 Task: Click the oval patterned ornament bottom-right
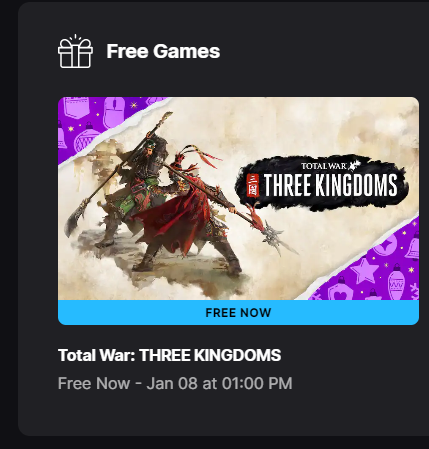[x=396, y=282]
